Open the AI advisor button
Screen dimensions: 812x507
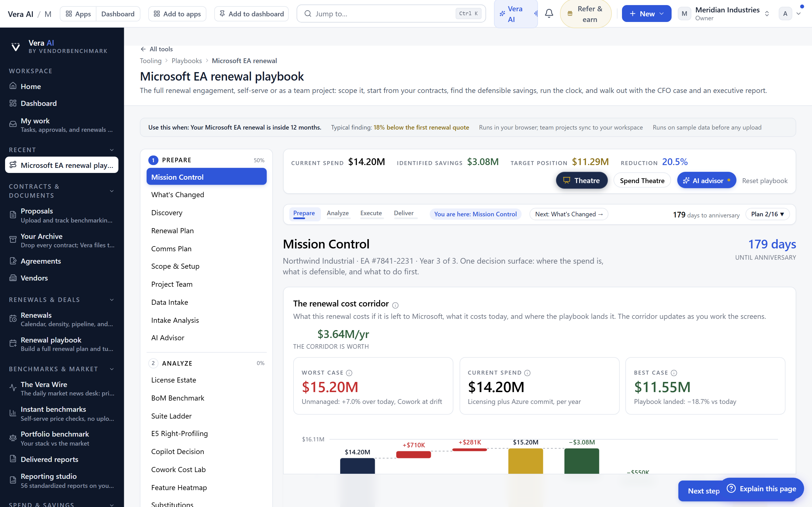[x=706, y=180]
